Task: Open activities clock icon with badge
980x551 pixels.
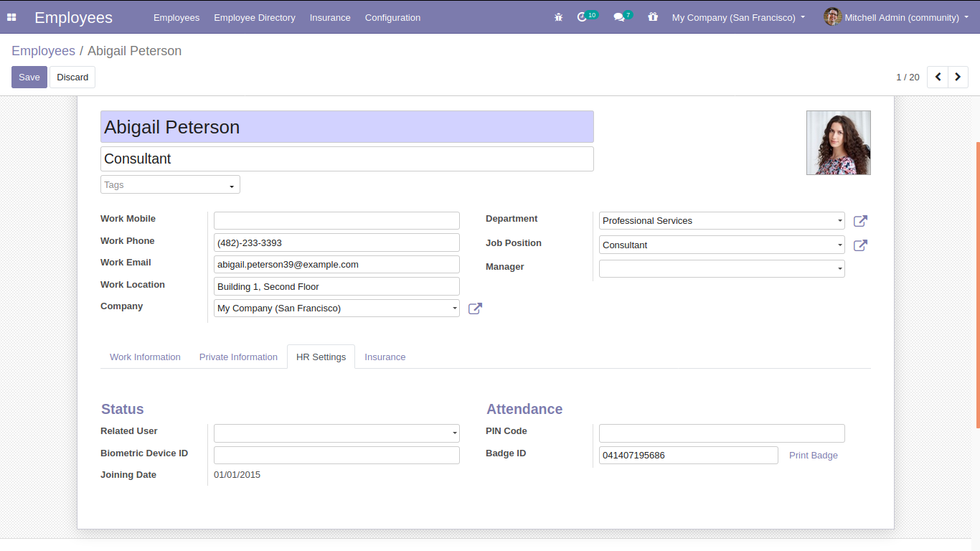Action: [x=583, y=17]
